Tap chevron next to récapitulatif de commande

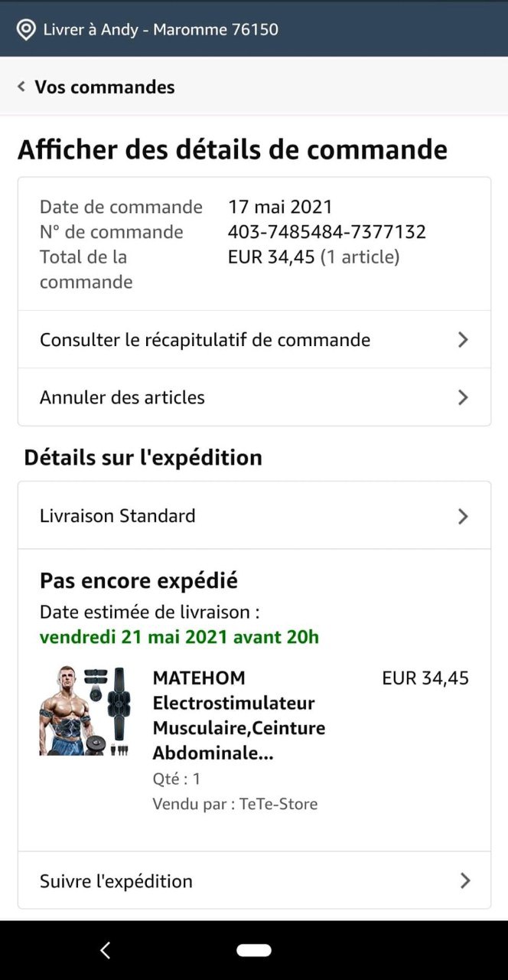pyautogui.click(x=463, y=339)
